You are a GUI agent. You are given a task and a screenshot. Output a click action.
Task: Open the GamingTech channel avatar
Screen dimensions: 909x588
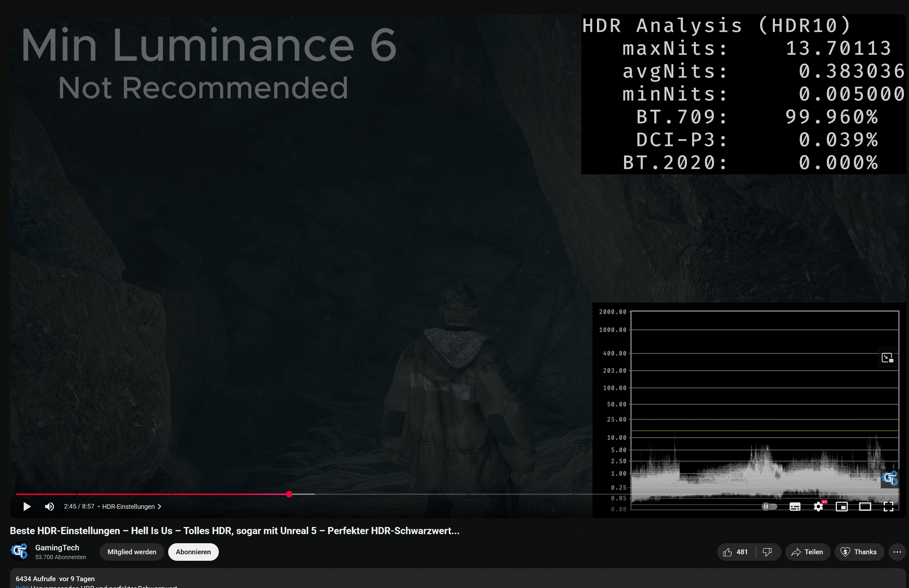pyautogui.click(x=19, y=551)
